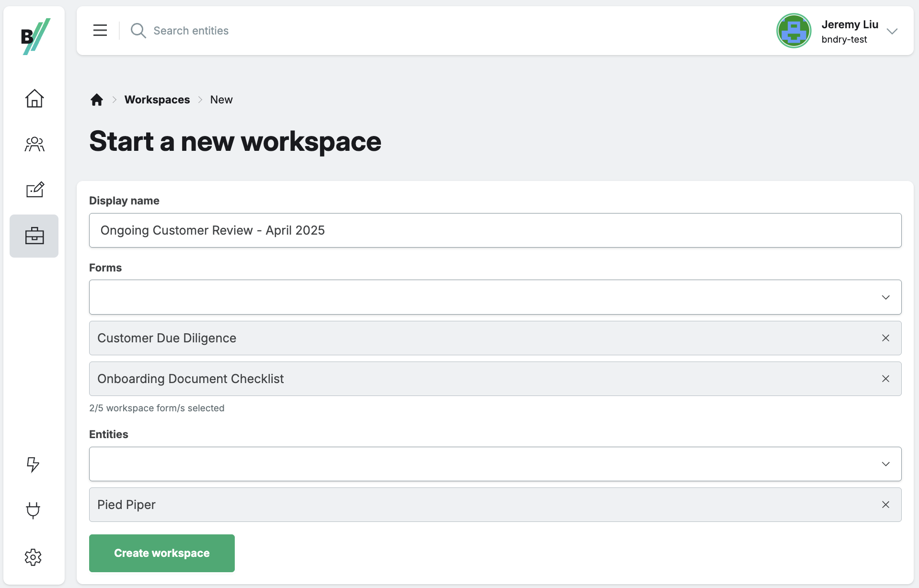919x588 pixels.
Task: Open the Workspaces breadcrumb link
Action: 157,100
